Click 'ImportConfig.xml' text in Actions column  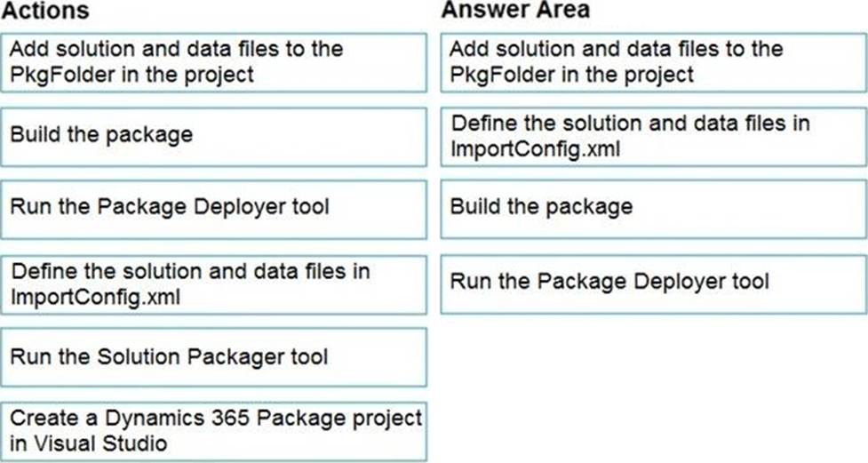[96, 298]
